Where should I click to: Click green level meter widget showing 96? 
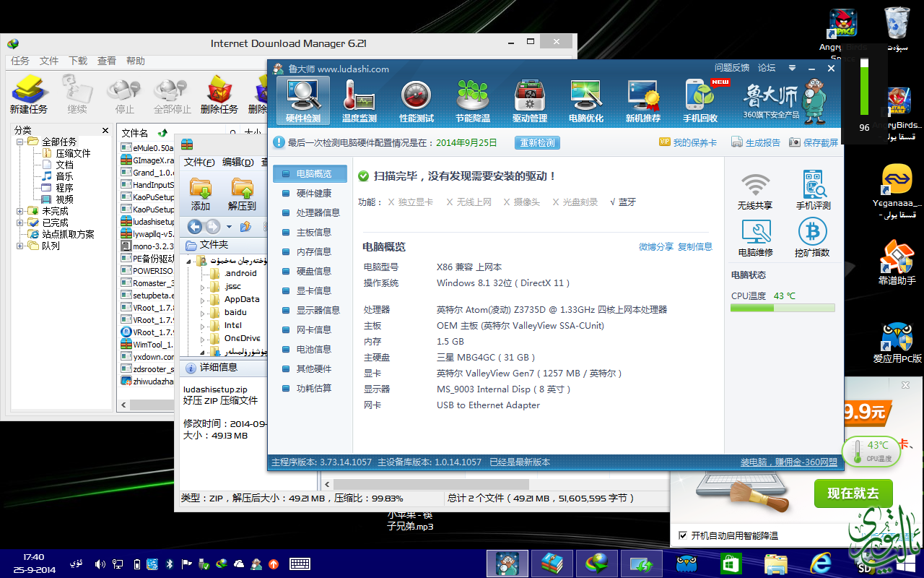pyautogui.click(x=864, y=87)
